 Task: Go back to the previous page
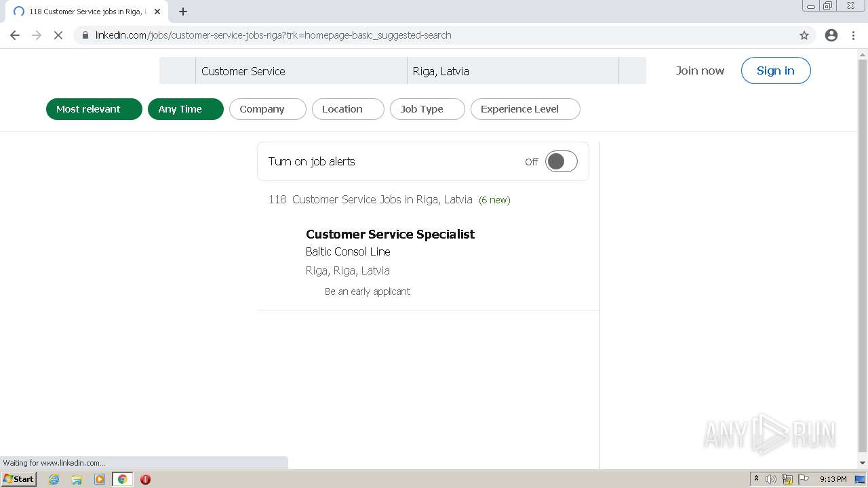pos(15,35)
